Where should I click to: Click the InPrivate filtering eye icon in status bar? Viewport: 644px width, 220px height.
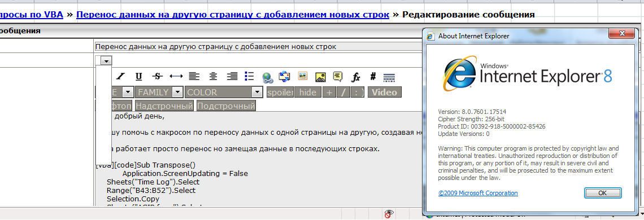click(389, 214)
